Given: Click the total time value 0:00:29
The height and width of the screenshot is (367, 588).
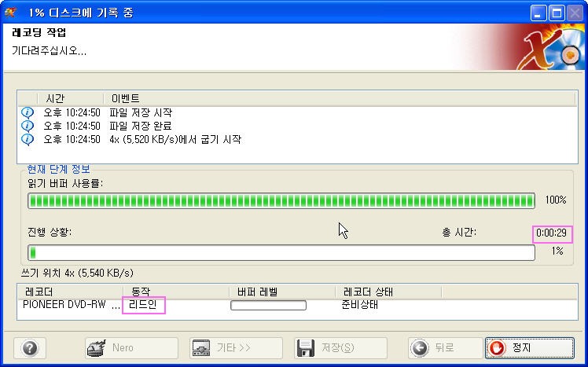Looking at the screenshot, I should pyautogui.click(x=551, y=233).
